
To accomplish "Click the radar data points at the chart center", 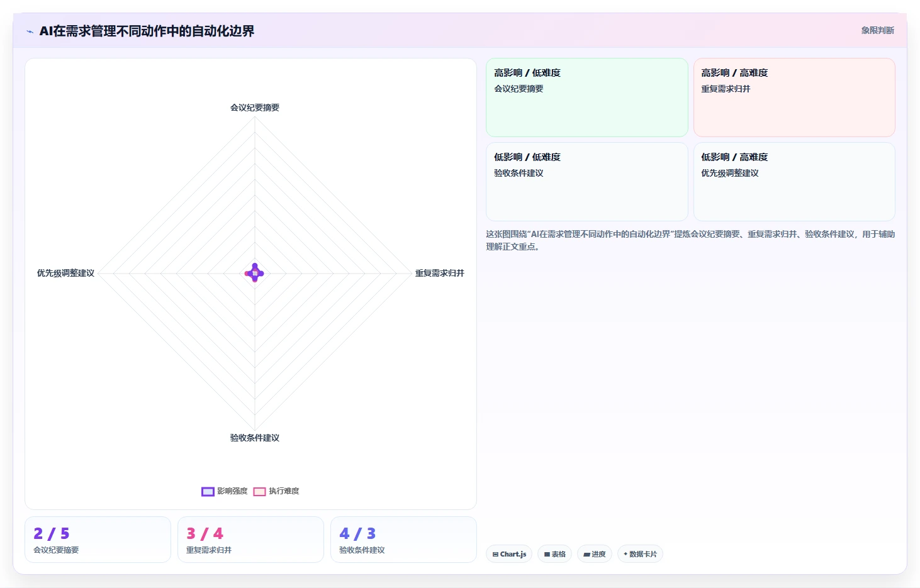I will pyautogui.click(x=254, y=273).
